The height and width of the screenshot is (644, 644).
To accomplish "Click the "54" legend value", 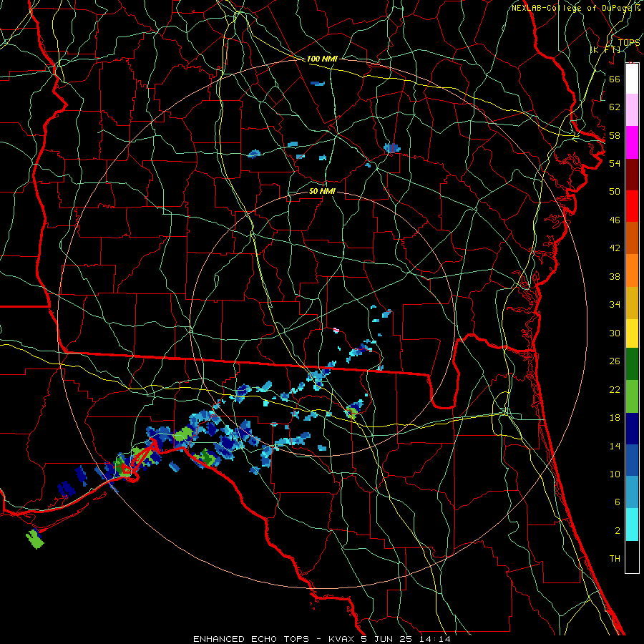I will (x=615, y=163).
